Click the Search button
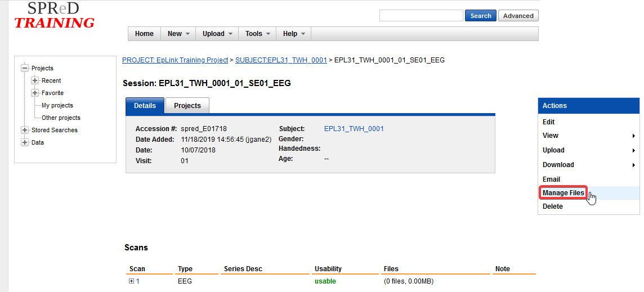644x292 pixels. (480, 16)
